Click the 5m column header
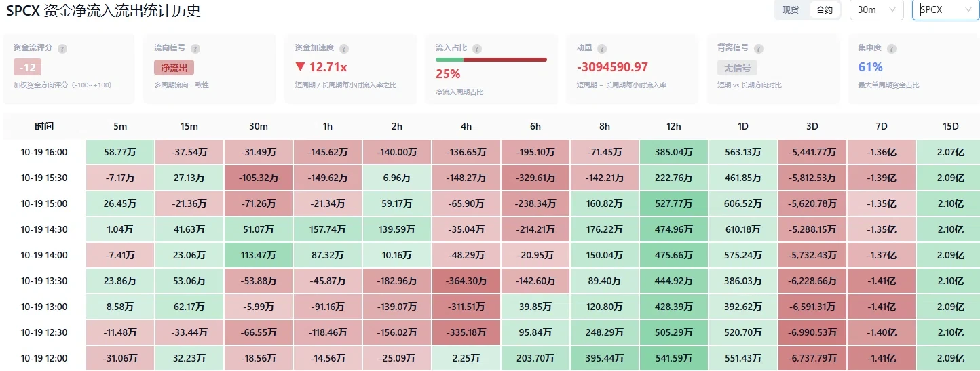The image size is (980, 371). pos(120,127)
